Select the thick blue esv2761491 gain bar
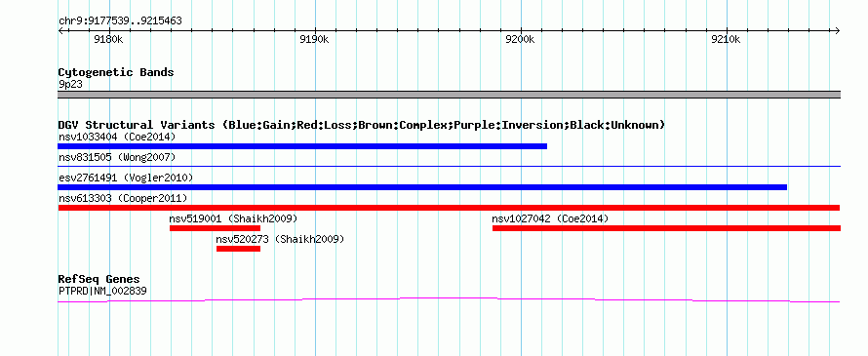 (422, 187)
